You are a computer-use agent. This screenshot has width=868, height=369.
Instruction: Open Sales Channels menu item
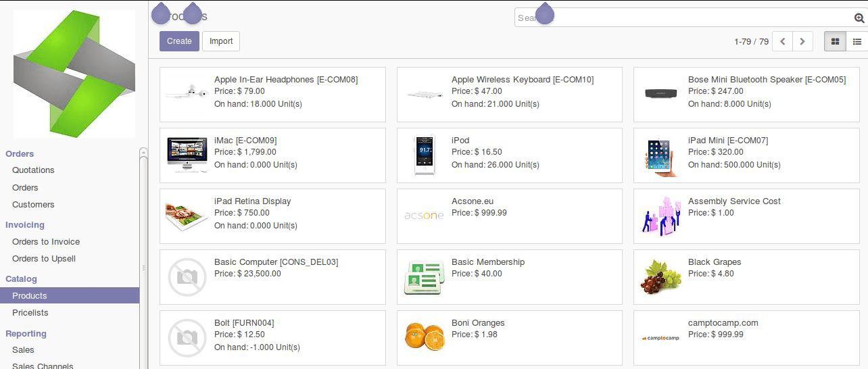coord(43,366)
